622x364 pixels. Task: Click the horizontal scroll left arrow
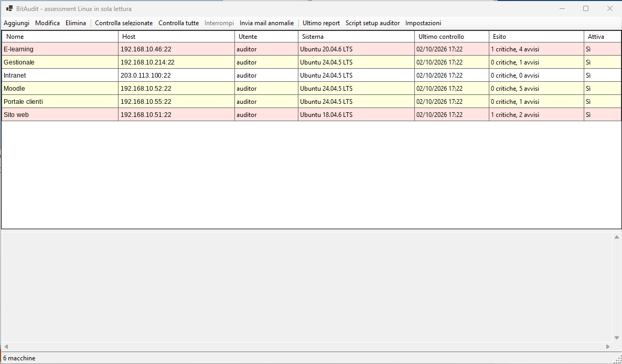[x=6, y=347]
